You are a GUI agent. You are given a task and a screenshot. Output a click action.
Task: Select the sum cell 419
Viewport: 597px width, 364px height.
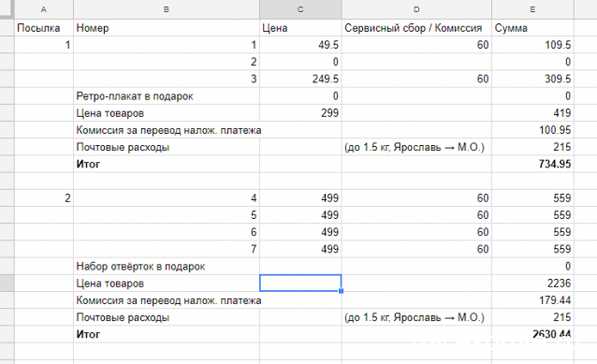[x=532, y=113]
